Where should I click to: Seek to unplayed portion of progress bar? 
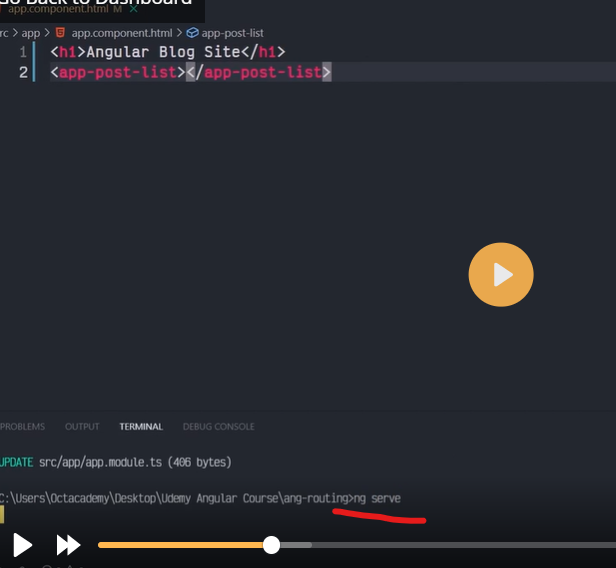pos(450,545)
